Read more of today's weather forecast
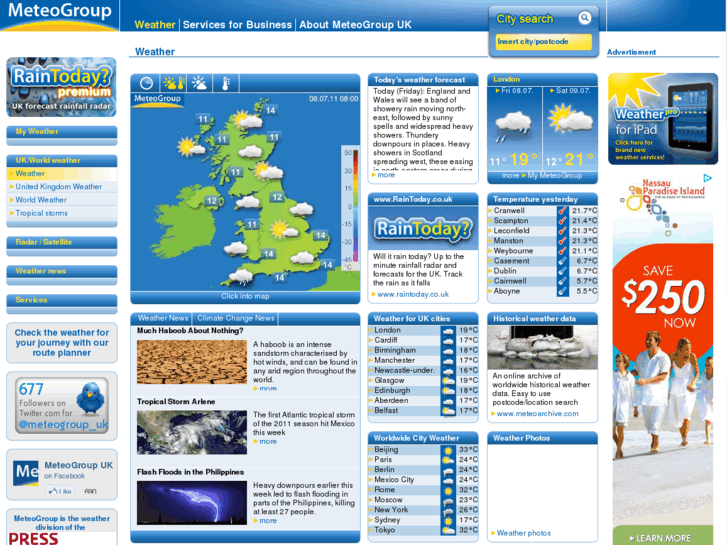Image resolution: width=727 pixels, height=545 pixels. [386, 175]
